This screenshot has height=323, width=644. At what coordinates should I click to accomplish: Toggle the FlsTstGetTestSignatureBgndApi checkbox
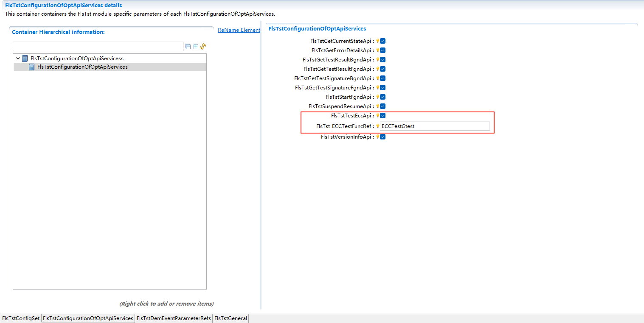382,78
